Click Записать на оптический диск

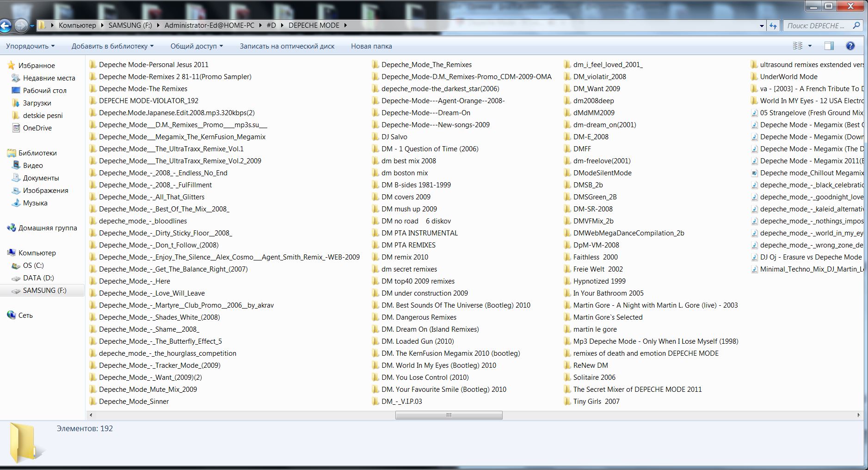click(x=287, y=46)
